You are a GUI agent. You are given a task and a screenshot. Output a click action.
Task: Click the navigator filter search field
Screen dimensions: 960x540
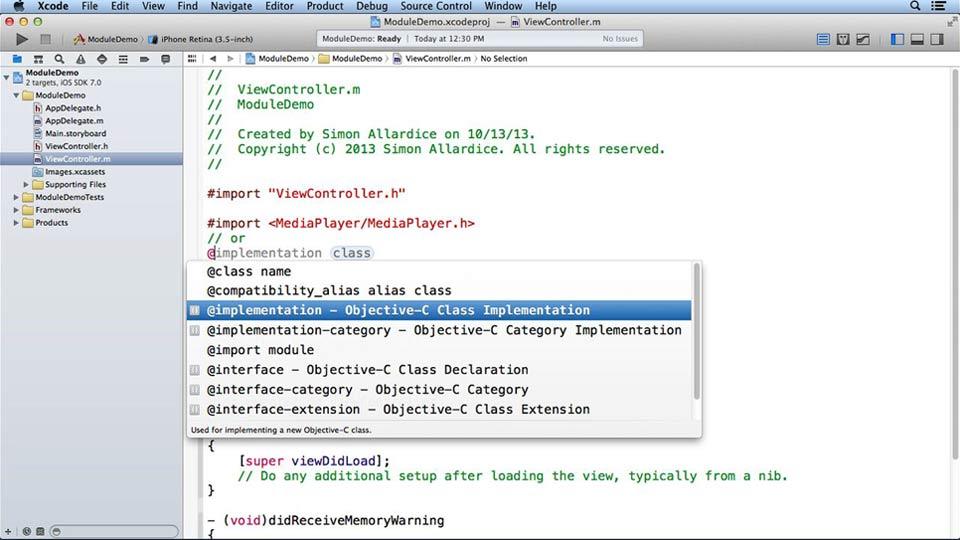(x=114, y=531)
